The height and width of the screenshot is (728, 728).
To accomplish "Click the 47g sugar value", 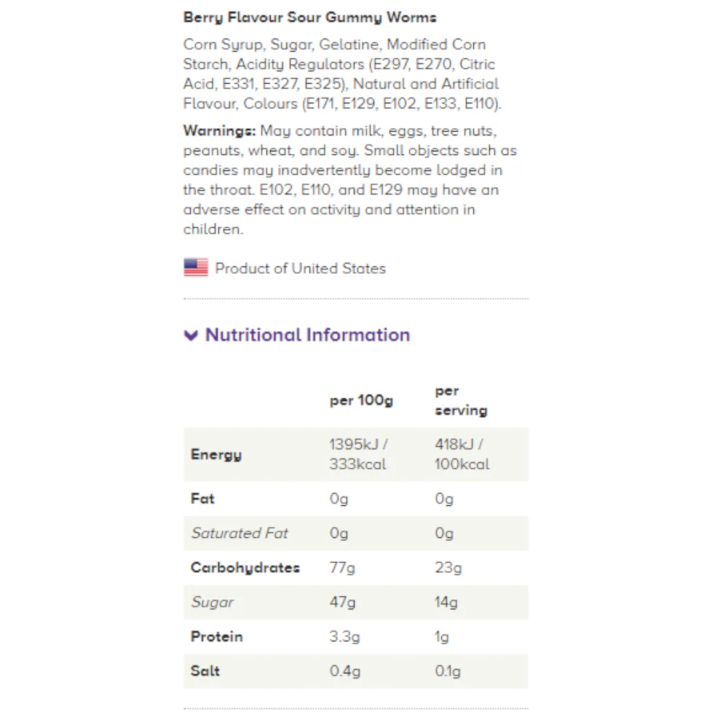I will click(342, 602).
